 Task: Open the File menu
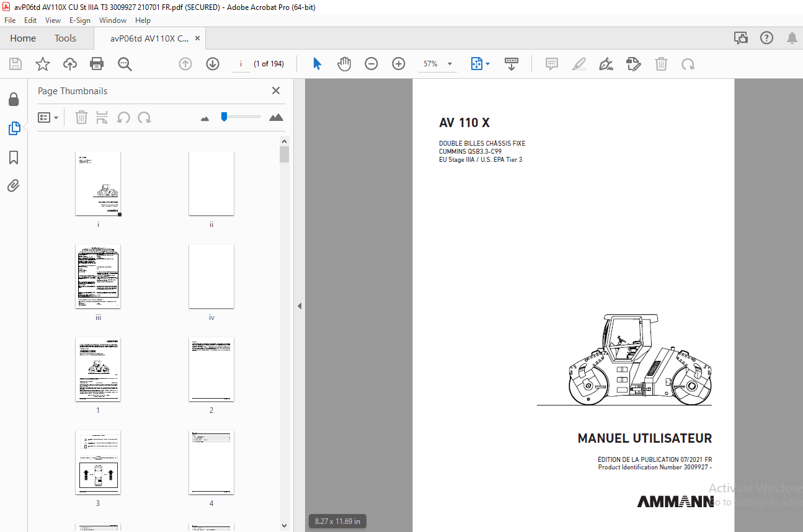[10, 20]
